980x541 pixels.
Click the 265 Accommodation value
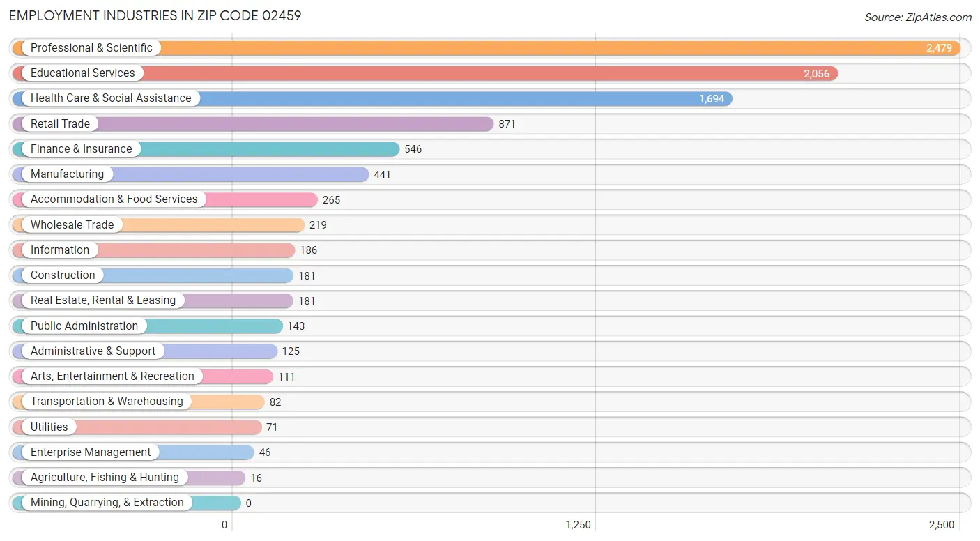(331, 200)
